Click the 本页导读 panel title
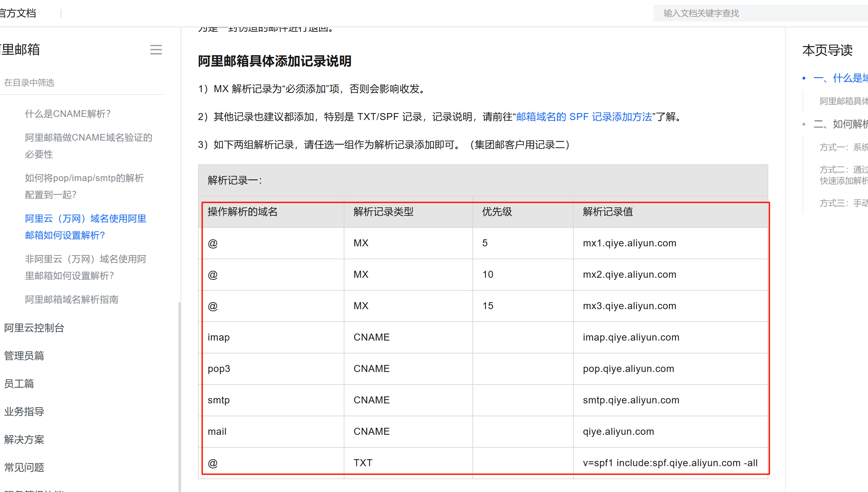Screen dimensions: 868x492 (x=827, y=50)
